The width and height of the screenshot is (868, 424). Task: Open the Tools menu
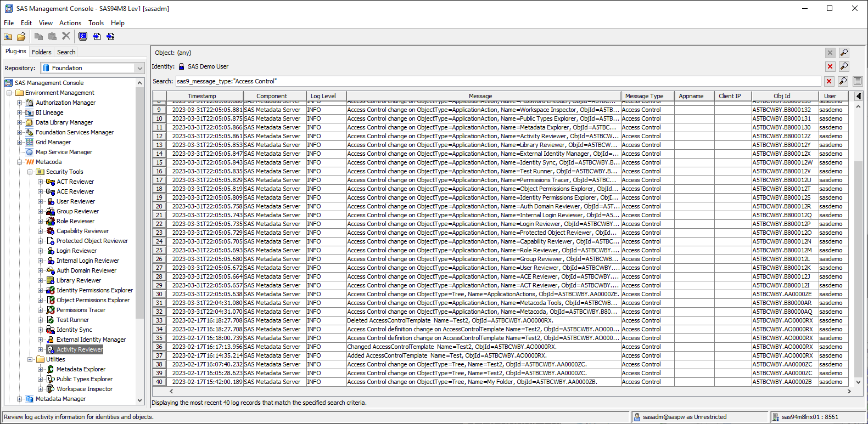tap(96, 23)
